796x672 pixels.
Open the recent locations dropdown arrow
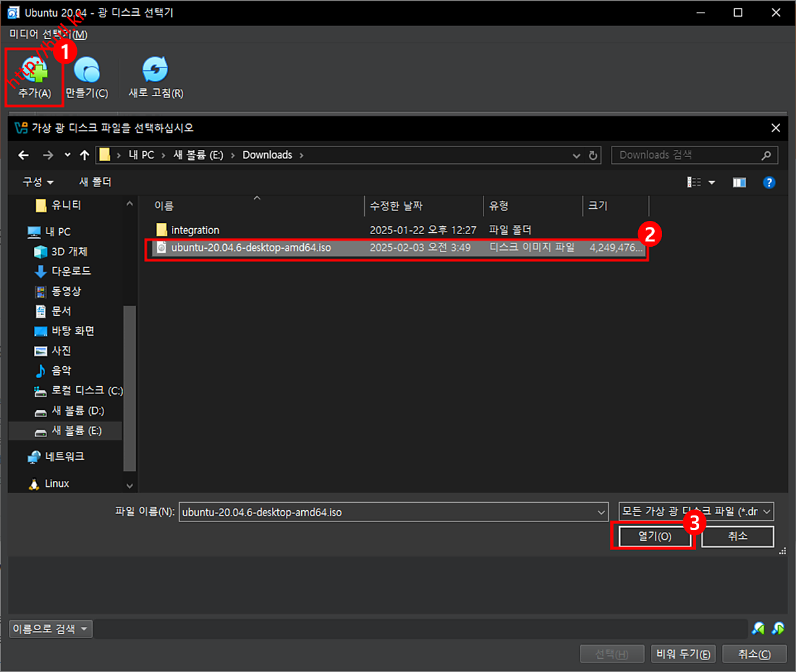click(x=68, y=155)
